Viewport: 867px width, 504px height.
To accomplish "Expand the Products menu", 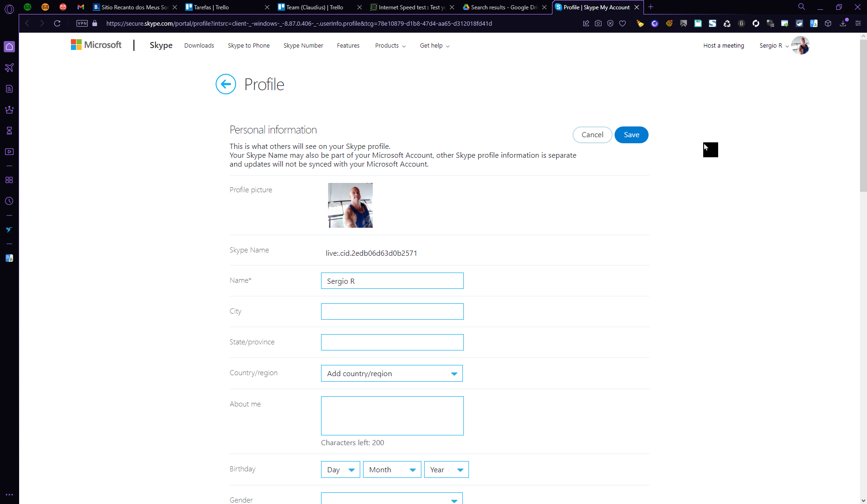I will point(391,45).
